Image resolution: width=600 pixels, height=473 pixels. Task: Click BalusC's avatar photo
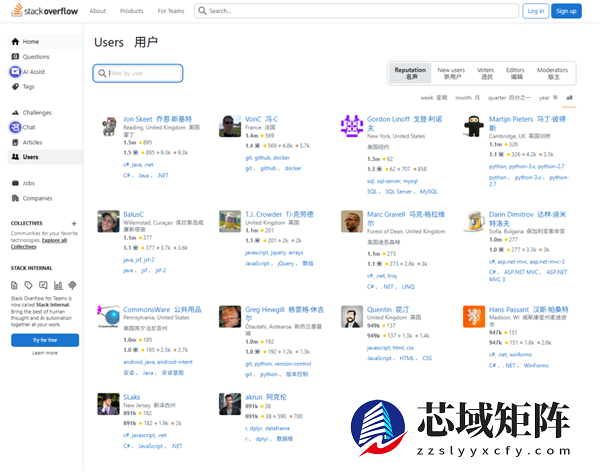click(109, 221)
